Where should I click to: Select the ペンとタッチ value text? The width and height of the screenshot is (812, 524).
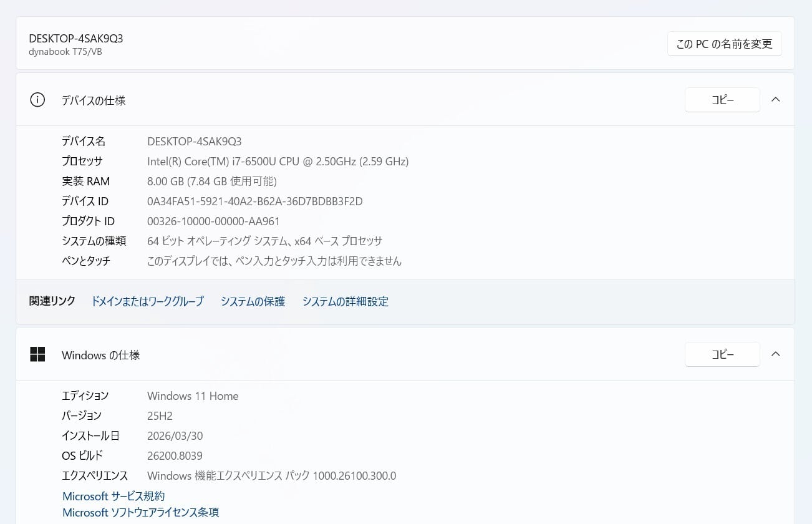[274, 261]
